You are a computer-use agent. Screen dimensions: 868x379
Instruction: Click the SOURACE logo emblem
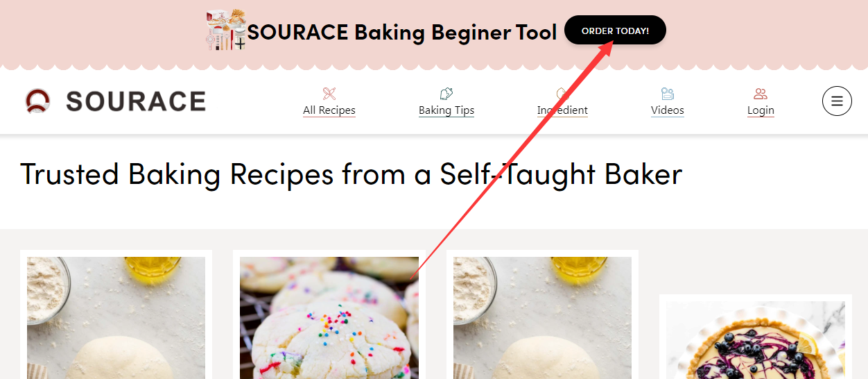pyautogui.click(x=38, y=101)
